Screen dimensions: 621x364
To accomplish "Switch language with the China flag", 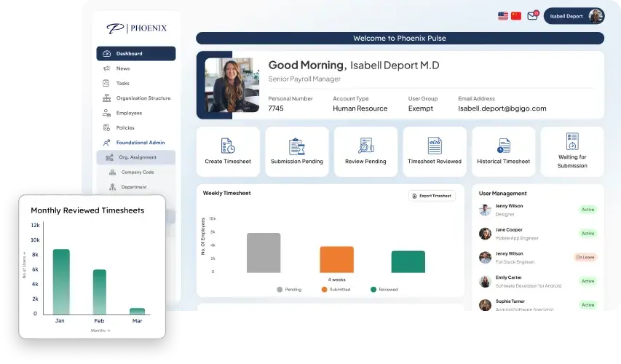I will [x=516, y=16].
